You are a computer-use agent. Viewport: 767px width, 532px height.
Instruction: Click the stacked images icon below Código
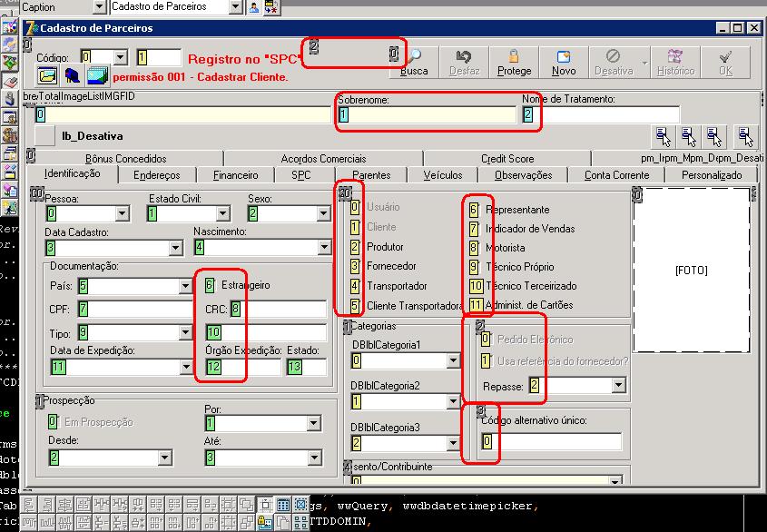97,75
